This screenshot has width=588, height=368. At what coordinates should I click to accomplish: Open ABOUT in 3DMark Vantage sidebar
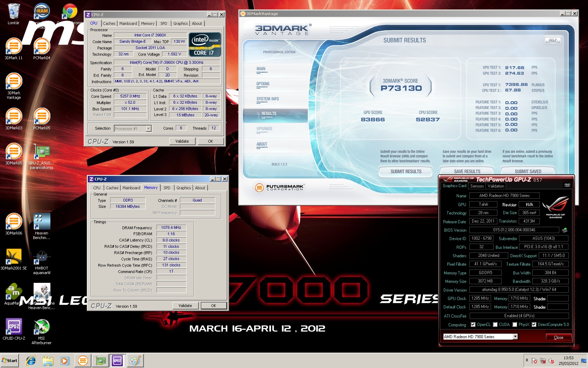262,144
